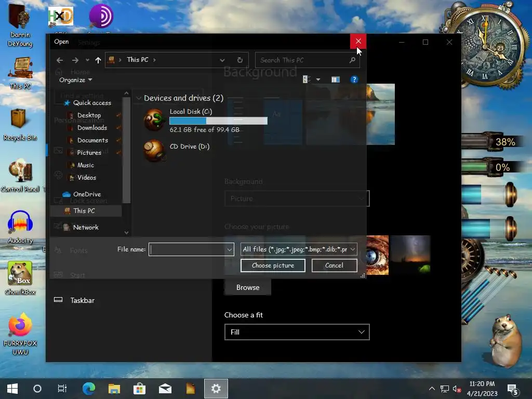The image size is (532, 399).
Task: Open Taskbar settings in the sidebar
Action: pos(82,301)
